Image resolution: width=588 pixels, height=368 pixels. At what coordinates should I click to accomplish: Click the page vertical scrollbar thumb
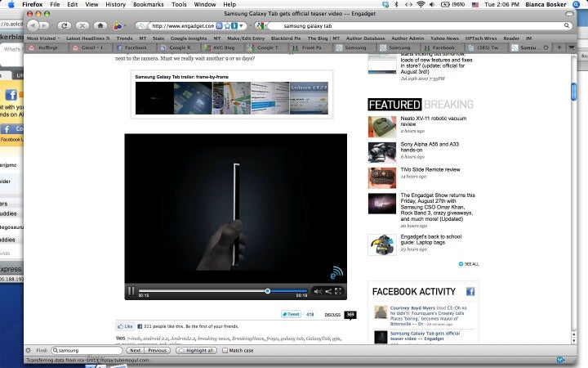tap(573, 92)
